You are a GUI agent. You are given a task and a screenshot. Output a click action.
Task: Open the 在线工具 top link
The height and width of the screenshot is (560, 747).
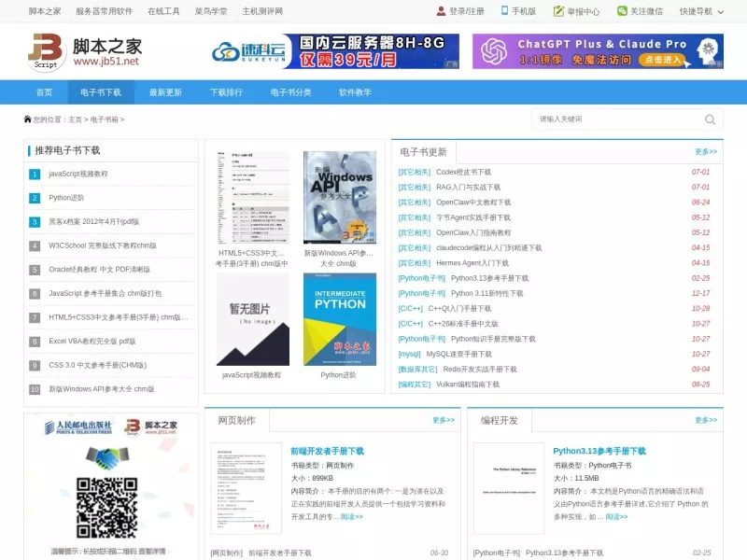(163, 11)
